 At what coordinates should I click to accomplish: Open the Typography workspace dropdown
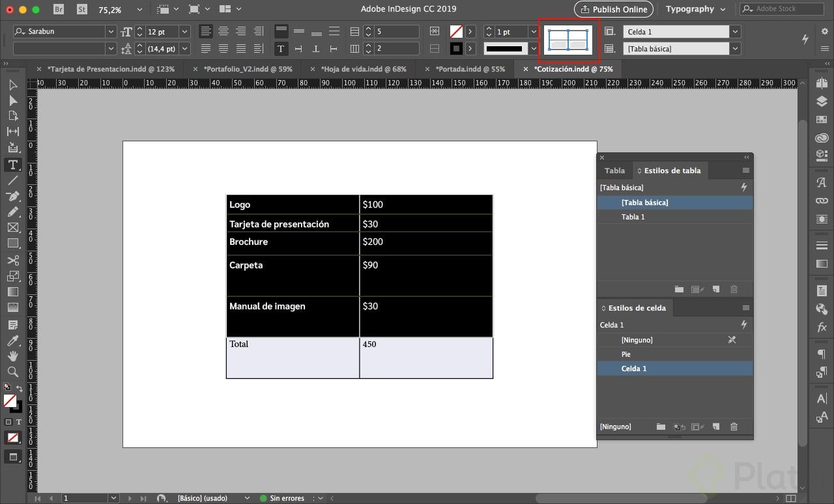point(695,9)
